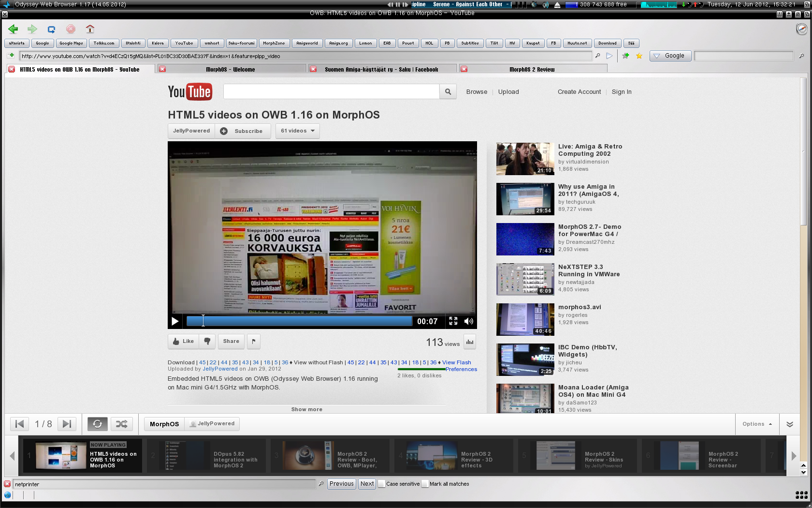Open the JellyPowered channel button
The height and width of the screenshot is (508, 812).
(191, 131)
